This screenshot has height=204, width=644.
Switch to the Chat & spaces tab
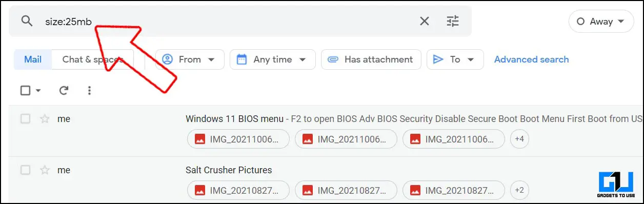tap(92, 59)
